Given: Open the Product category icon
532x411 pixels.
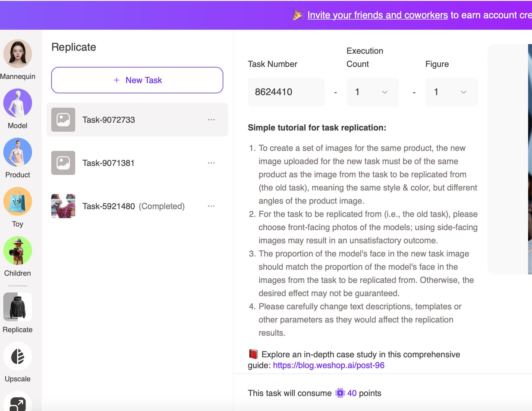Looking at the screenshot, I should [18, 152].
